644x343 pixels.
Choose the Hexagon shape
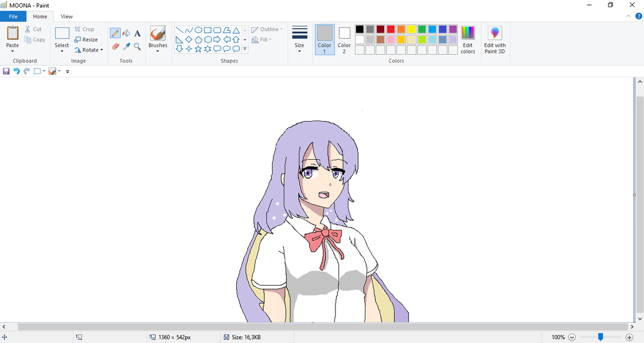[x=207, y=40]
